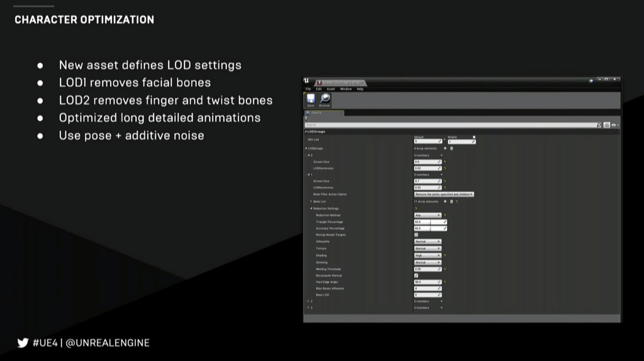This screenshot has width=644, height=361.
Task: Click the Unreal Engine logo in title bar
Action: coord(306,81)
